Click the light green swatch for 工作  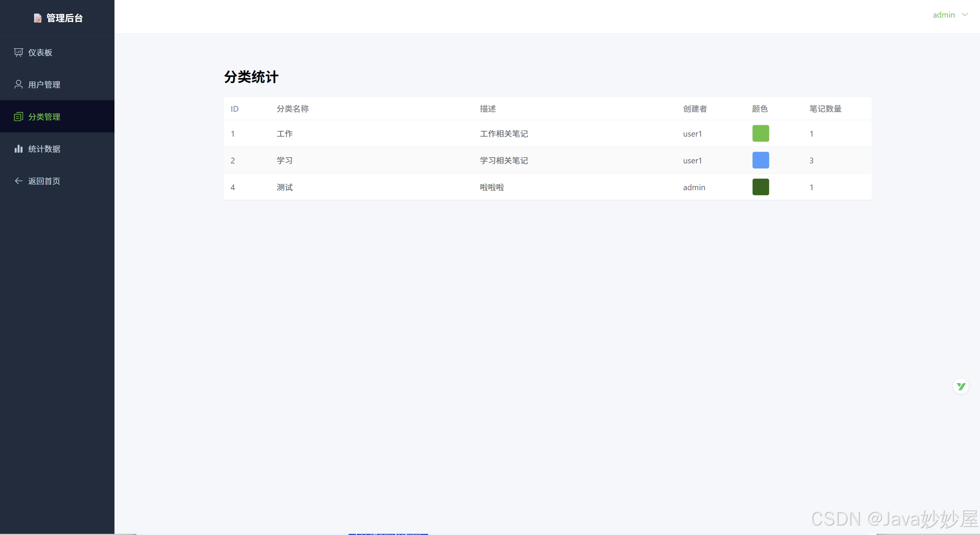pos(761,134)
